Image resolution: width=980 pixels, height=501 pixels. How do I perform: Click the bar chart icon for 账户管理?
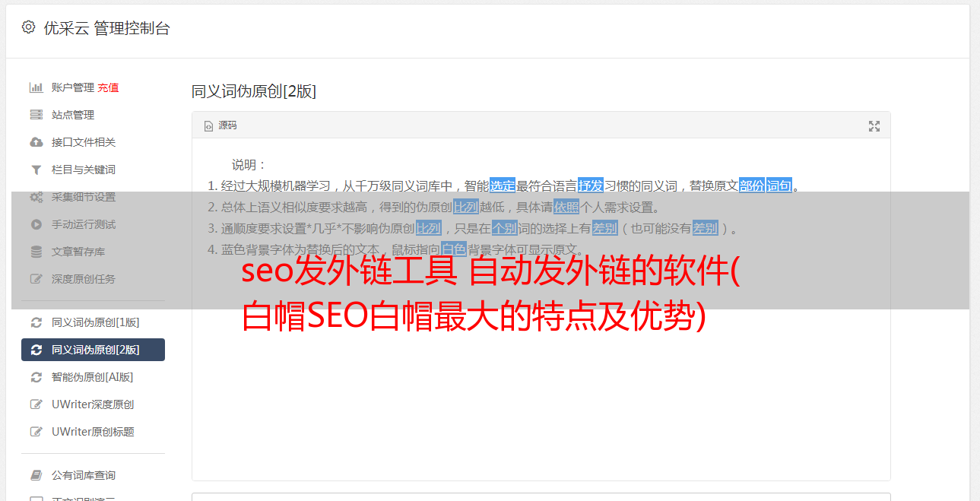(36, 87)
